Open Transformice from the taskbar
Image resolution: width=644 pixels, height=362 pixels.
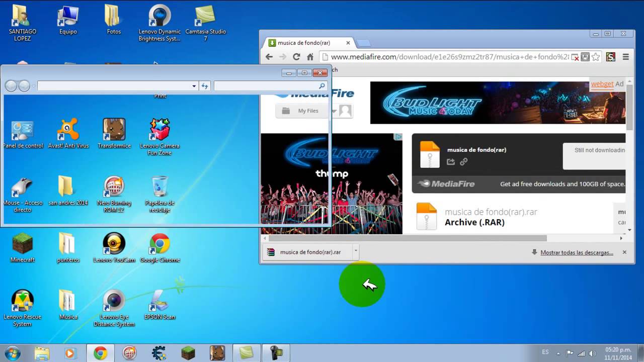click(x=217, y=353)
